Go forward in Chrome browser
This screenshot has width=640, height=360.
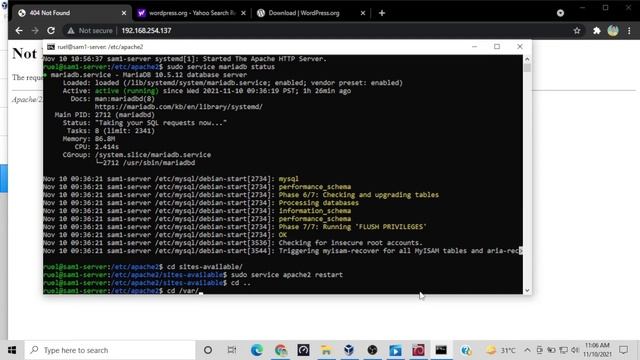point(35,31)
